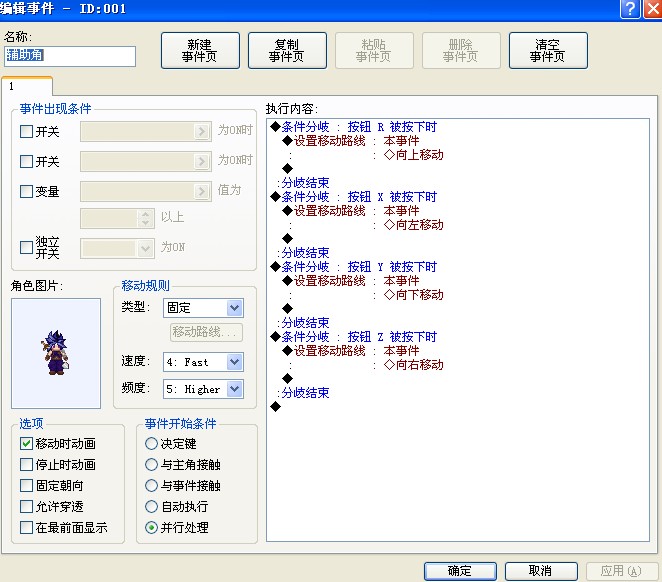The width and height of the screenshot is (662, 582).
Task: Click 新建事件页 button
Action: pyautogui.click(x=200, y=50)
